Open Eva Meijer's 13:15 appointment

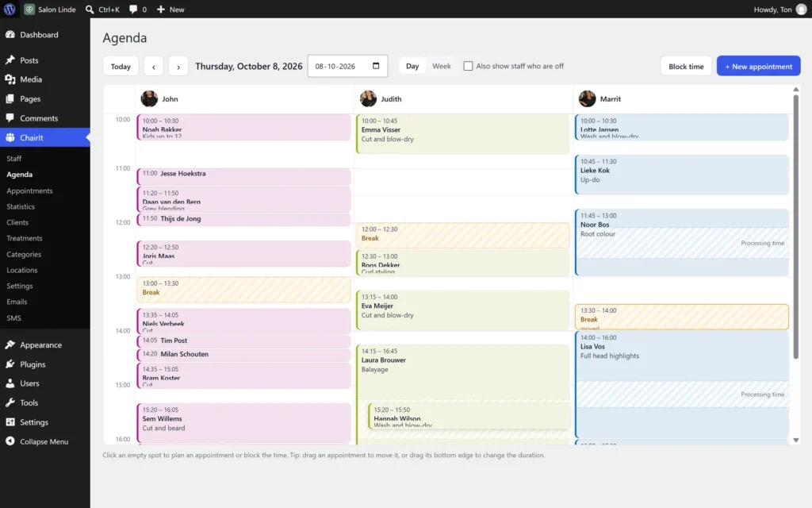(462, 310)
